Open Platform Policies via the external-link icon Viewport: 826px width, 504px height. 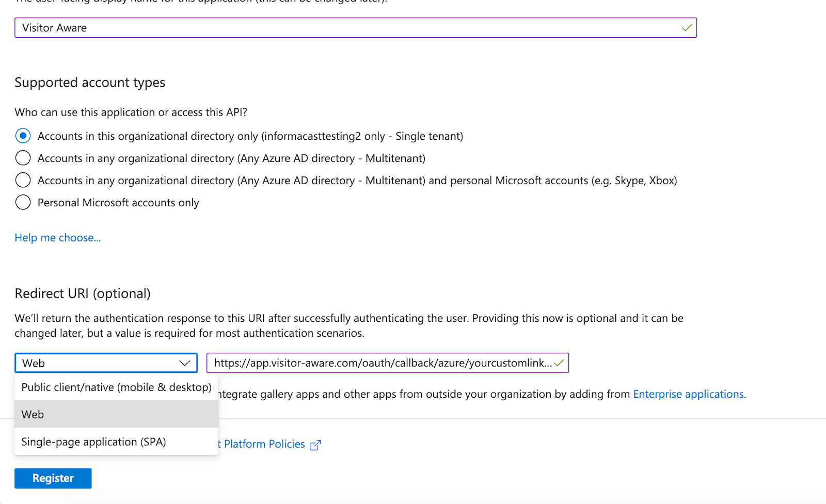click(315, 444)
